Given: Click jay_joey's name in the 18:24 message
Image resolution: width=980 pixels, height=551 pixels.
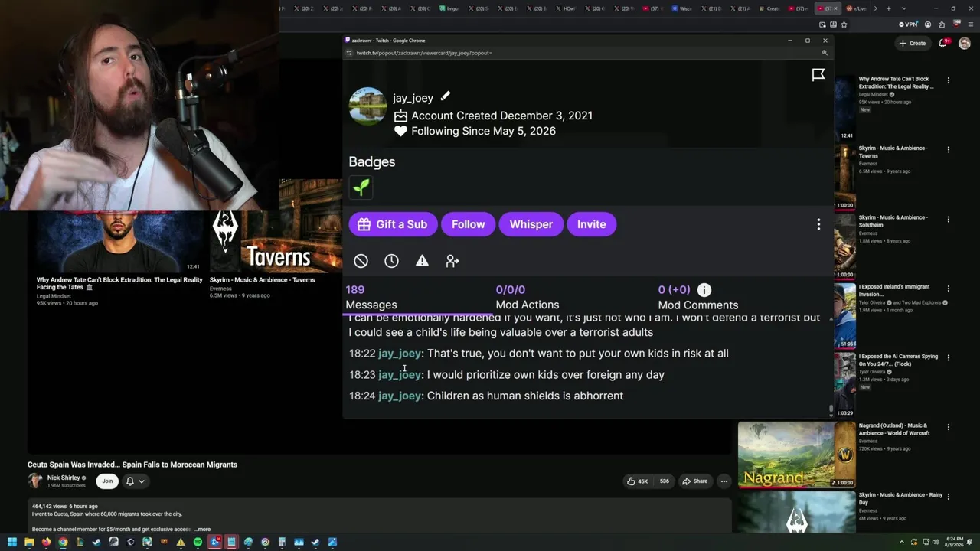Looking at the screenshot, I should [x=400, y=396].
